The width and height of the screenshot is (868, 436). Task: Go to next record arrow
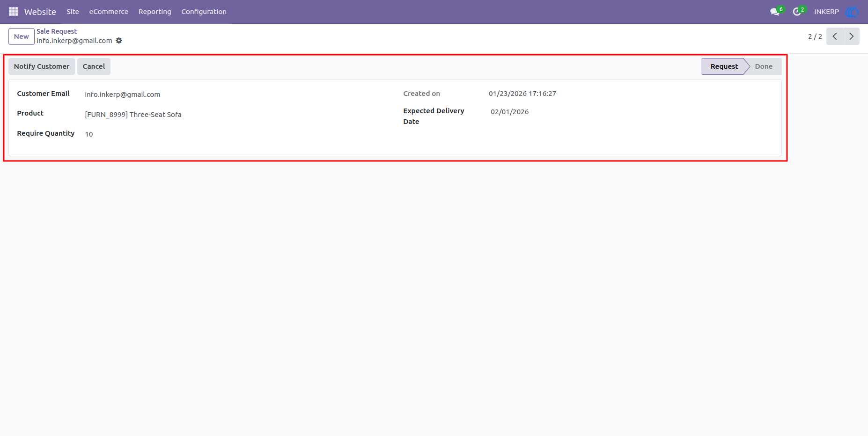point(851,36)
